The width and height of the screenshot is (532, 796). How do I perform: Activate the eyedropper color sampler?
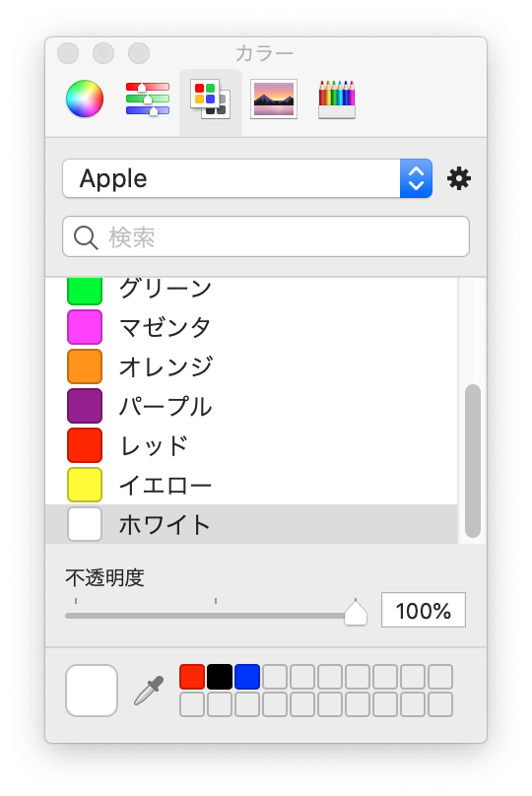(x=149, y=691)
